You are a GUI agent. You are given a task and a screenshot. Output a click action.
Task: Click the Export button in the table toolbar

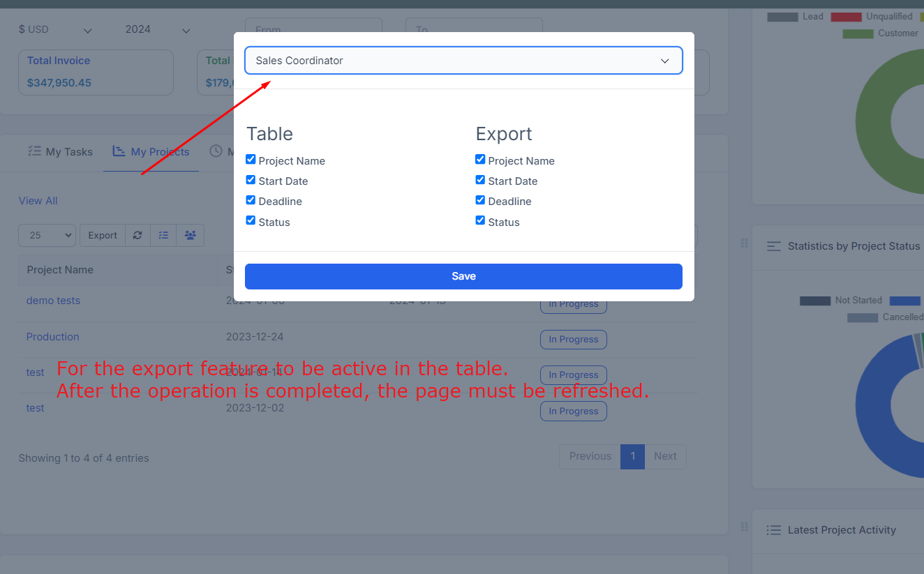point(103,235)
